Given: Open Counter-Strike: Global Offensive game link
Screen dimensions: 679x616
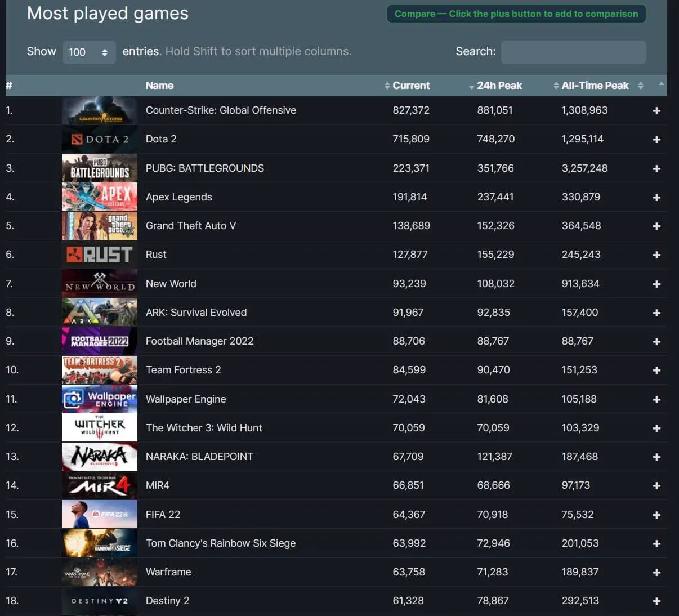Looking at the screenshot, I should [221, 110].
